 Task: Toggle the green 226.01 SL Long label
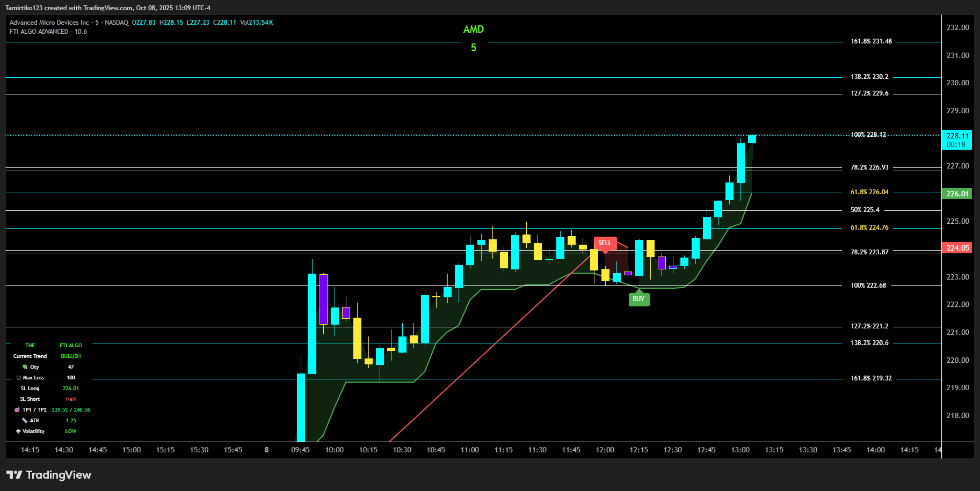956,193
